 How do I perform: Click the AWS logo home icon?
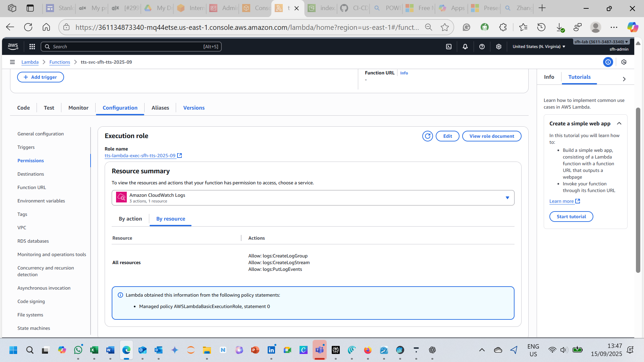pyautogui.click(x=13, y=47)
